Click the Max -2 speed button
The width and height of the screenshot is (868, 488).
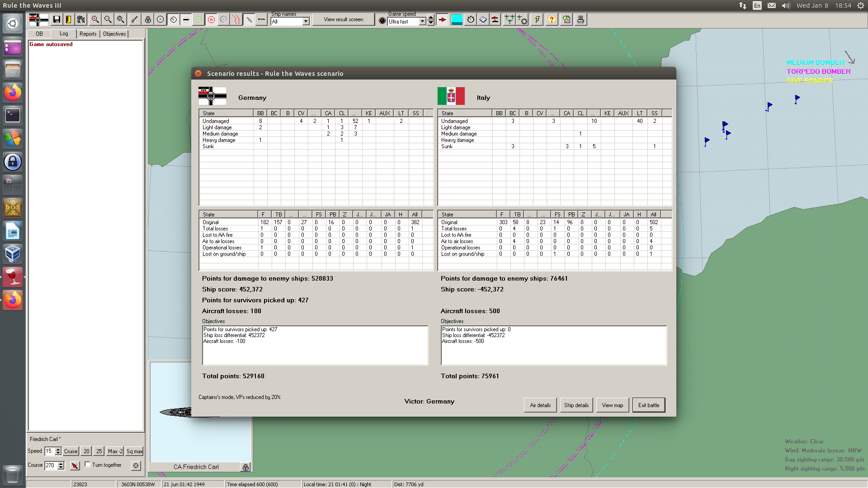(115, 451)
